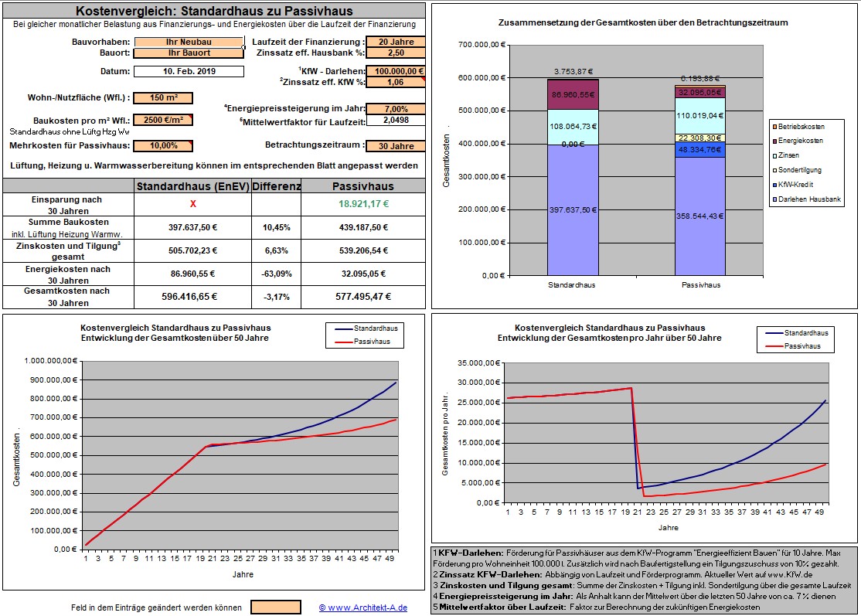Click footnote '5 Mittelwertfaktor über Laufzeit'

pyautogui.click(x=597, y=607)
